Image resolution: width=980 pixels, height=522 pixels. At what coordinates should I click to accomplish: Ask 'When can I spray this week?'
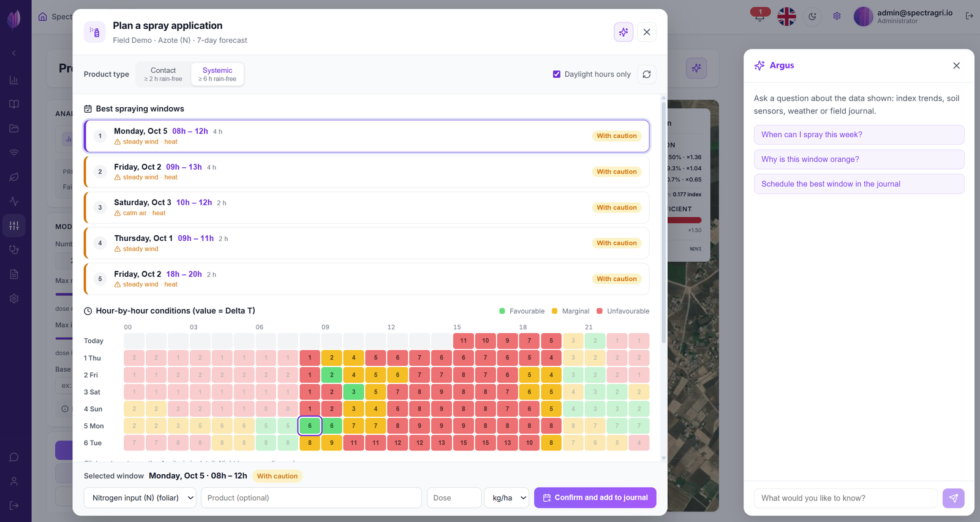pyautogui.click(x=859, y=135)
